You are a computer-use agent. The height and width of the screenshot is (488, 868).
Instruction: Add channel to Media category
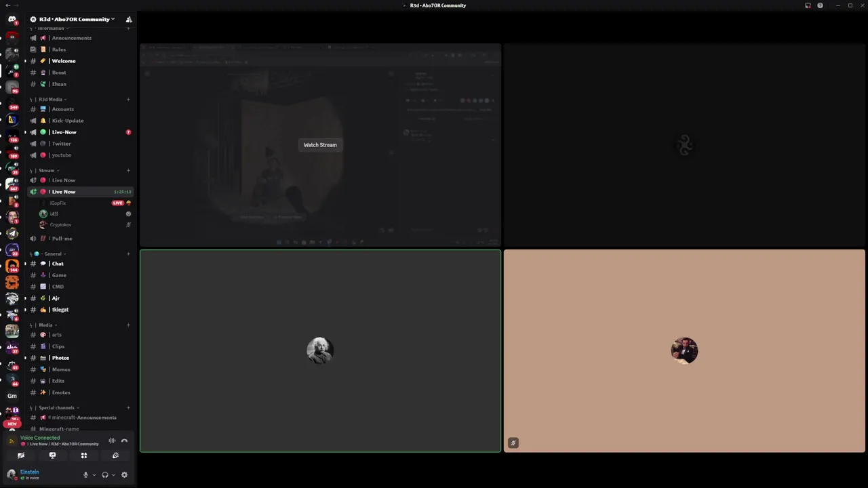pos(128,325)
